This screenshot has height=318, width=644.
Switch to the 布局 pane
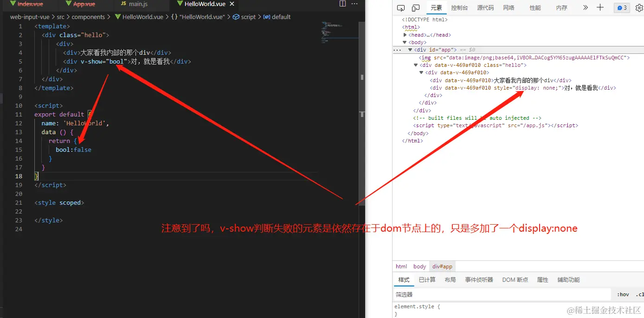point(450,279)
